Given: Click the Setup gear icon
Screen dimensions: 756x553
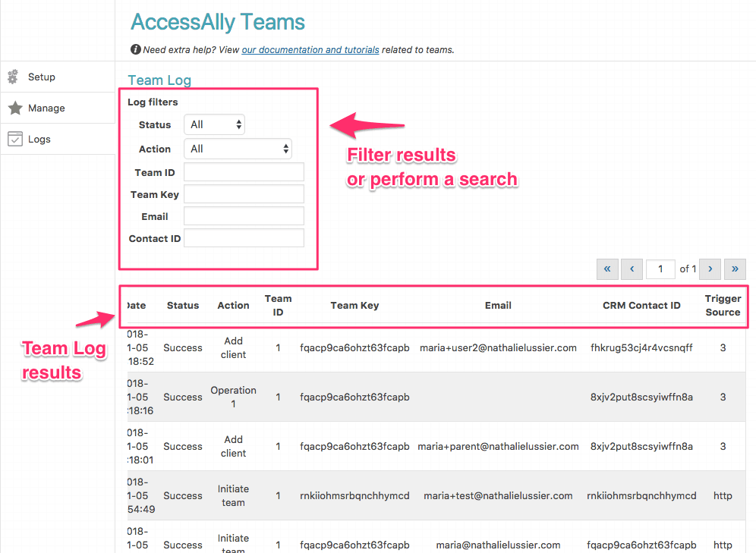Looking at the screenshot, I should click(x=13, y=77).
